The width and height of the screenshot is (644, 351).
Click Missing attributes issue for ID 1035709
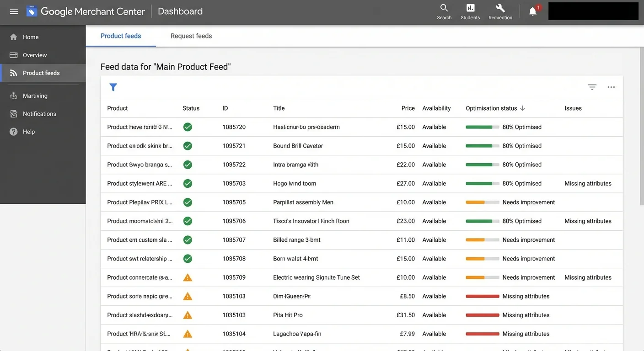(x=588, y=277)
